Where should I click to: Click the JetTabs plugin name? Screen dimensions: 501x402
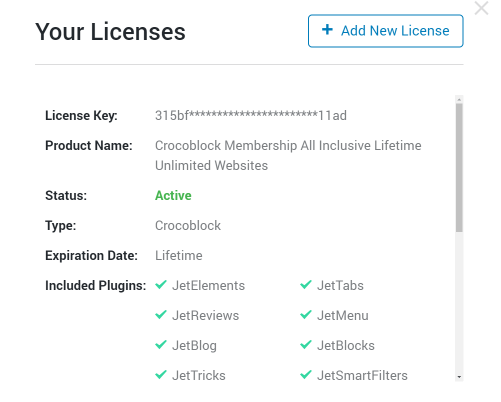pyautogui.click(x=340, y=286)
